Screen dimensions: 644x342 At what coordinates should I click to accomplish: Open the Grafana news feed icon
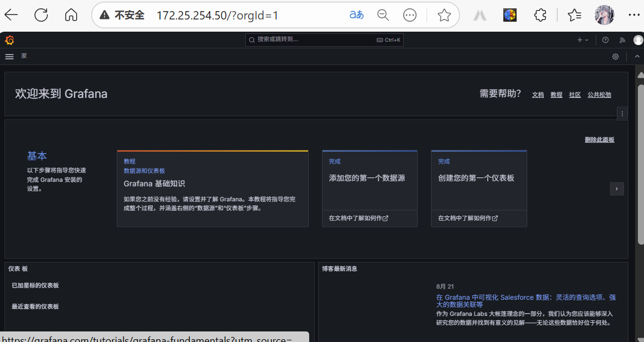click(622, 40)
